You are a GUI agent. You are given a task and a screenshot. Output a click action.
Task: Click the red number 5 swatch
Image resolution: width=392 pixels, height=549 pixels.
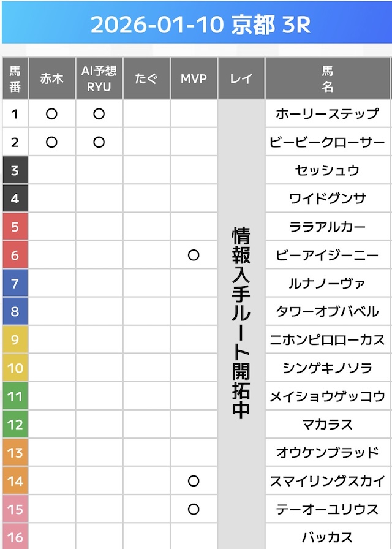pyautogui.click(x=15, y=227)
